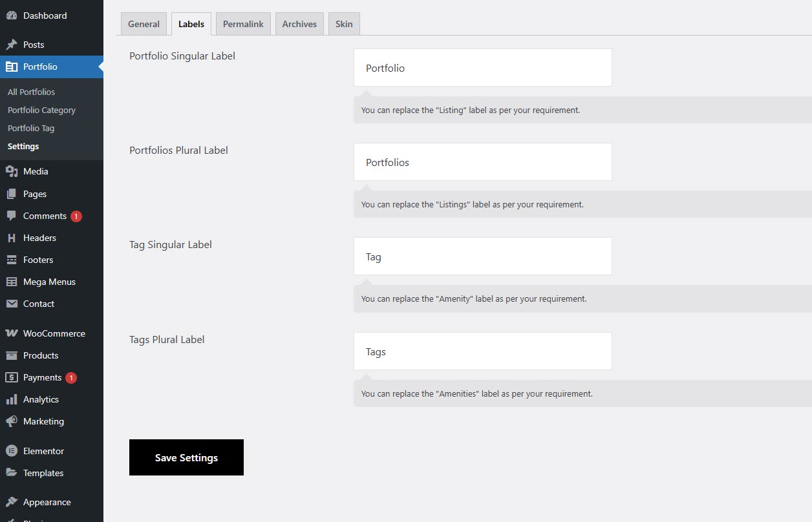Click the Pages icon in sidebar
812x522 pixels.
coord(12,194)
